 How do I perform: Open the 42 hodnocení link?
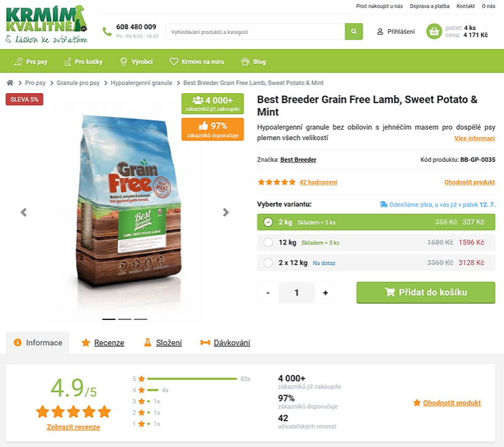[x=318, y=182]
